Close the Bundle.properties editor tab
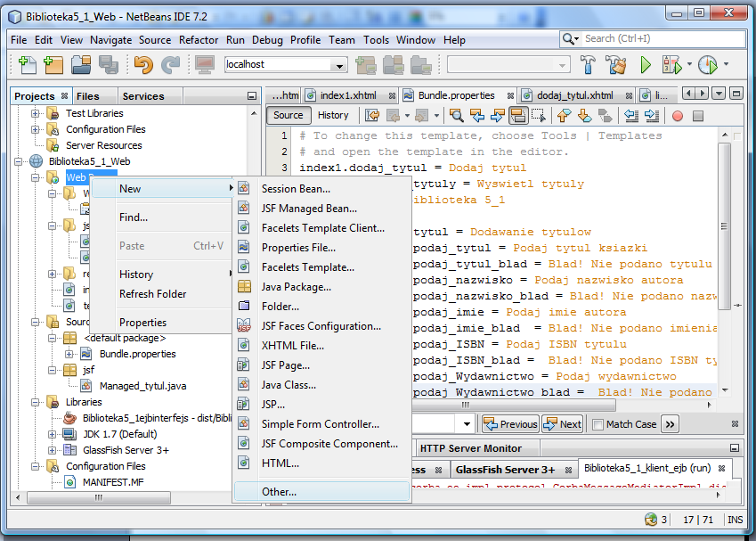This screenshot has width=756, height=541. click(x=510, y=96)
